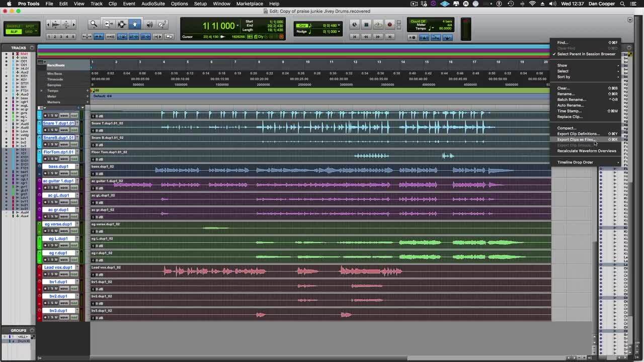644x362 pixels.
Task: Select the Scrubber speaker tool
Action: (x=149, y=24)
